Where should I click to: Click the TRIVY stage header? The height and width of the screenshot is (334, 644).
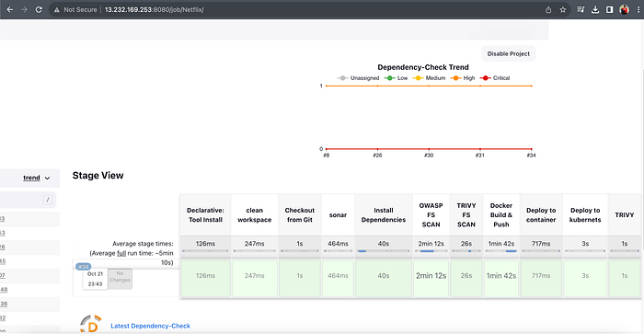[x=625, y=215]
